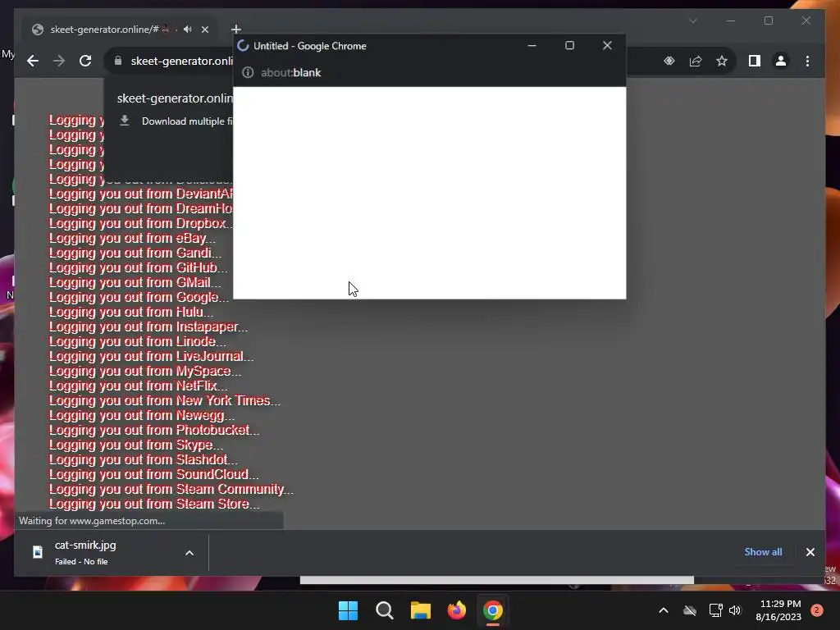Click the forward navigation arrow
This screenshot has height=630, width=840.
[x=59, y=61]
